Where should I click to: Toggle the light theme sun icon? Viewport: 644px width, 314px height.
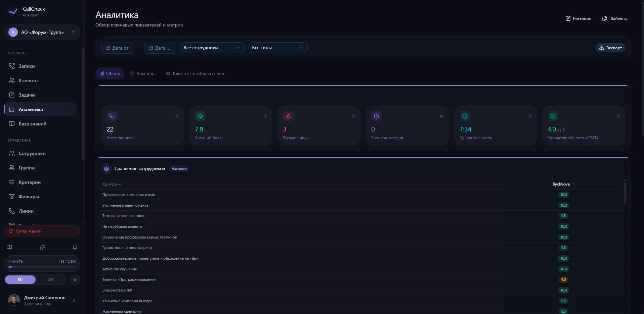(75, 279)
